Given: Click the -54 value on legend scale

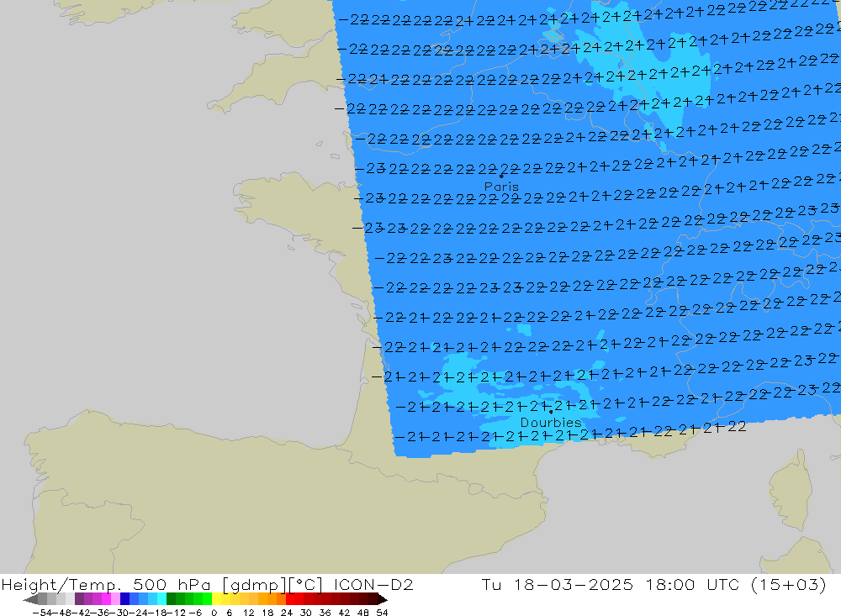Looking at the screenshot, I should pyautogui.click(x=41, y=613).
